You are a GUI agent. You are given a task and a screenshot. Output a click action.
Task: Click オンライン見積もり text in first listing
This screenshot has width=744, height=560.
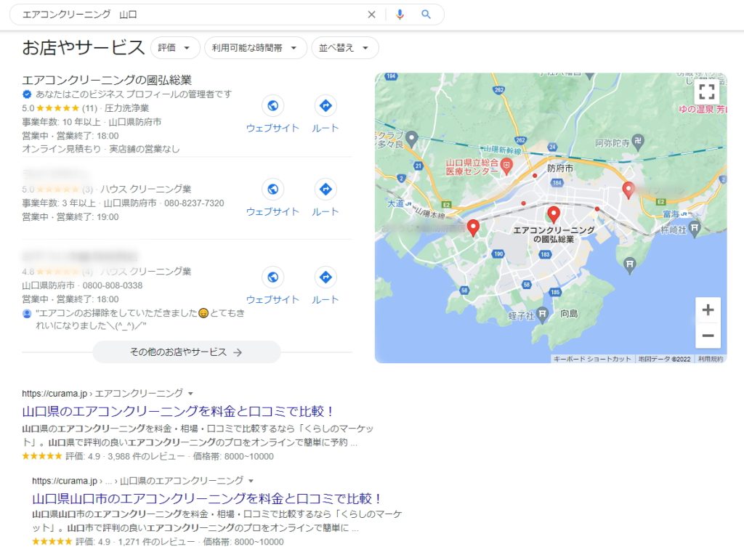(x=61, y=149)
